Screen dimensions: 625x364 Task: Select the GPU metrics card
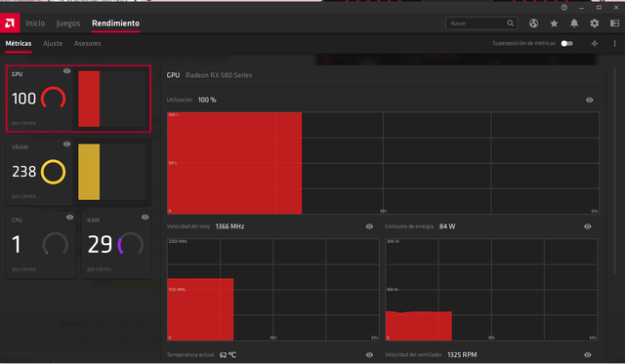click(x=78, y=99)
